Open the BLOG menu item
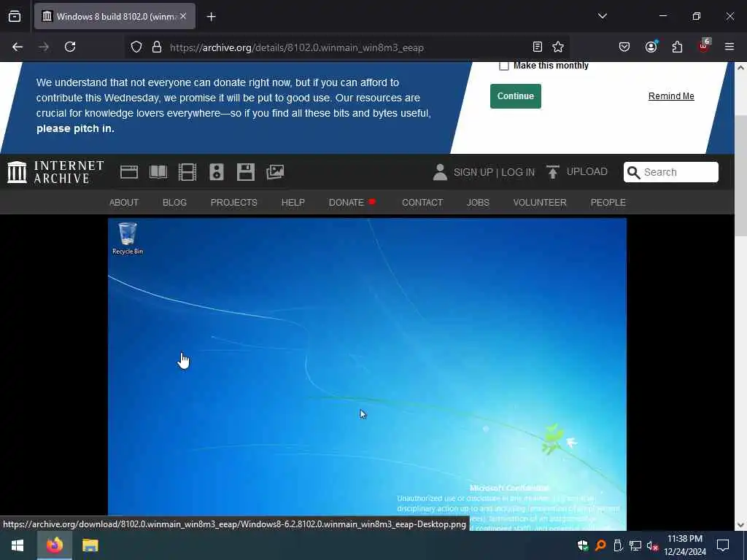 pos(174,203)
